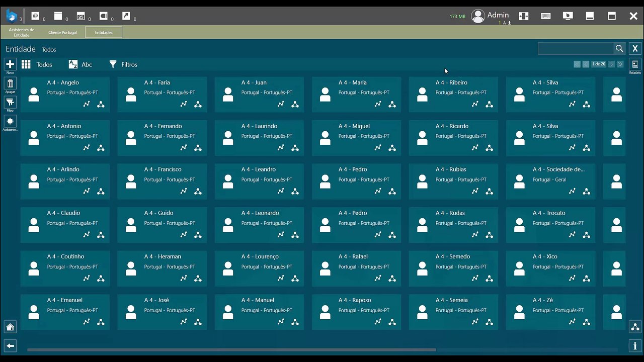644x362 pixels.
Task: Go to first page arrow
Action: click(x=577, y=64)
